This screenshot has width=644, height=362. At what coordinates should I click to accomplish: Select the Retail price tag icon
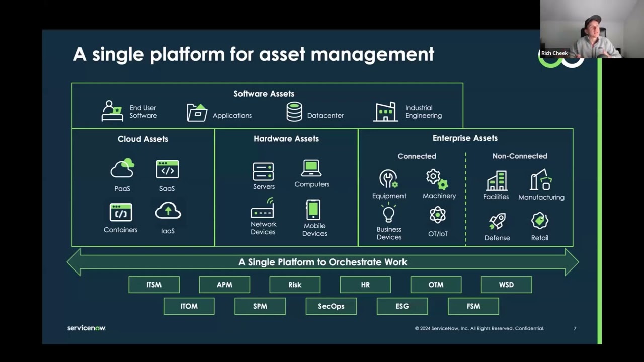click(539, 221)
